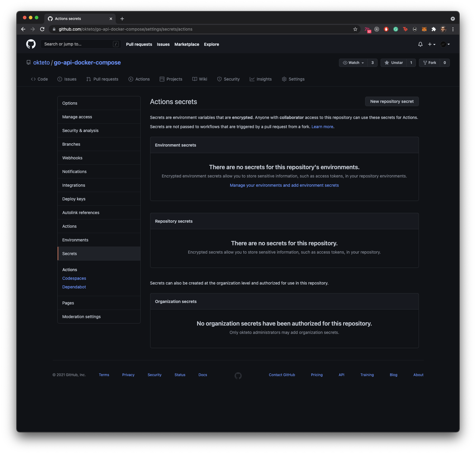Open the okteto organization link
The width and height of the screenshot is (476, 454).
pyautogui.click(x=42, y=62)
